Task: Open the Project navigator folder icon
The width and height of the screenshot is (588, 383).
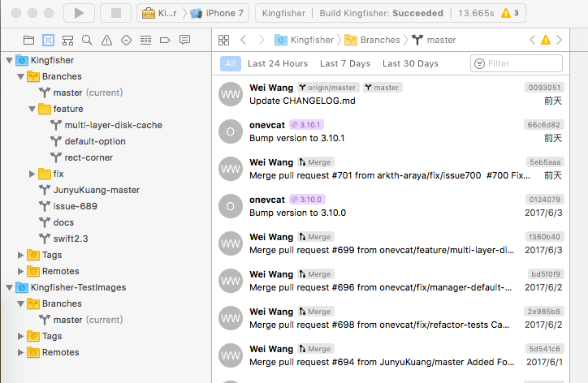Action: coord(29,40)
